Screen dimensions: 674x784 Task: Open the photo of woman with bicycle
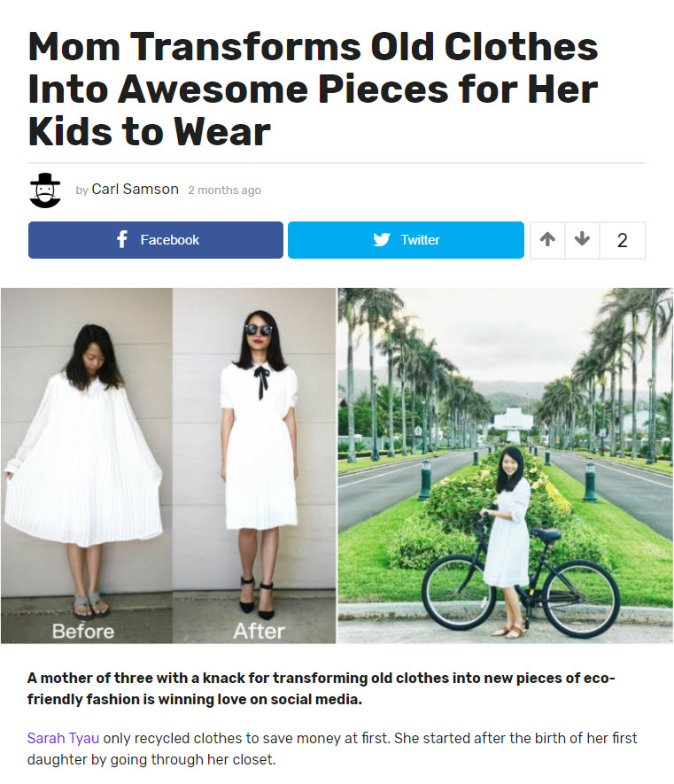pos(506,465)
